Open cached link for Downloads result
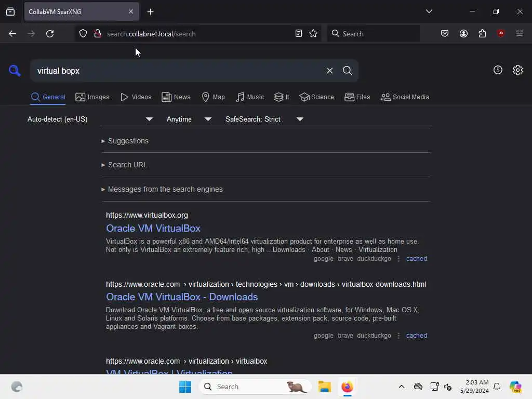532x399 pixels. pos(416,336)
